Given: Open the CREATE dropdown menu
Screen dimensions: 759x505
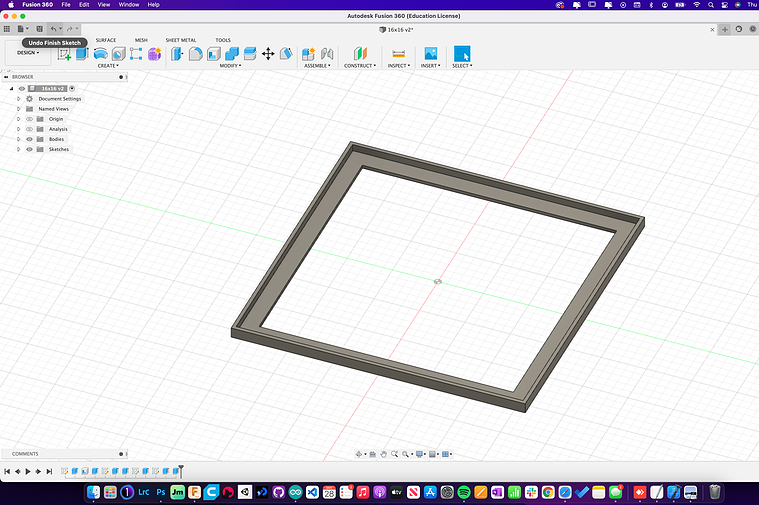Looking at the screenshot, I should (108, 66).
